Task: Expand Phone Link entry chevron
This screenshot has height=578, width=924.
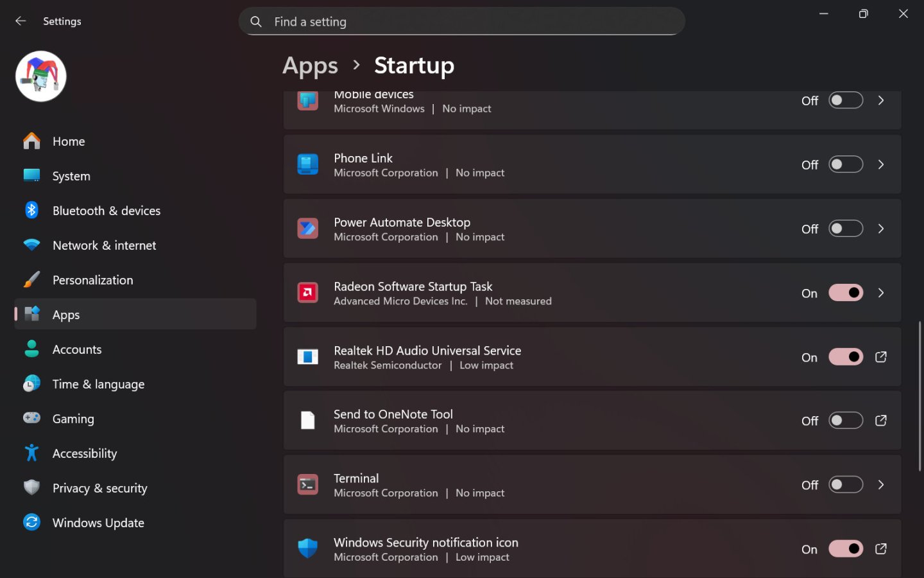Action: tap(881, 165)
